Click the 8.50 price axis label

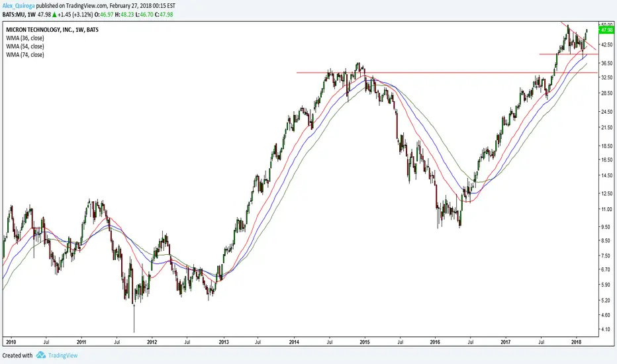[607, 241]
